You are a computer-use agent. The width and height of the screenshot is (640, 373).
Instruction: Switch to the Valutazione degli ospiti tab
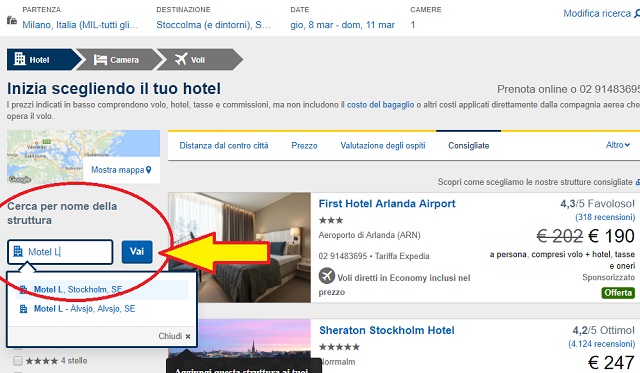[383, 146]
